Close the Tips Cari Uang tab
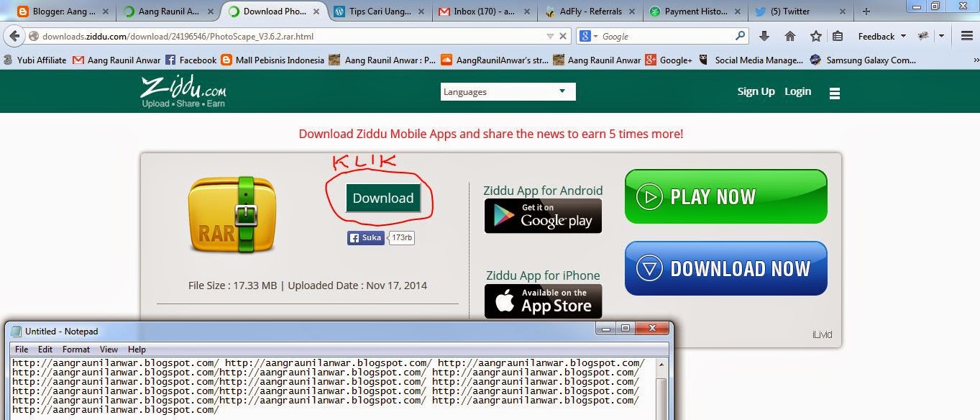The width and height of the screenshot is (980, 420). click(420, 12)
